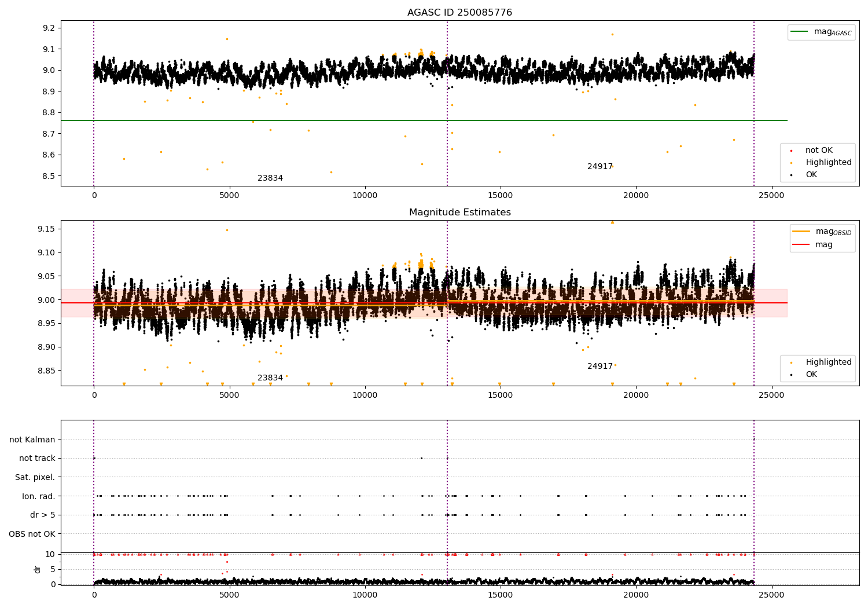Click the '24917' annotation in top plot
The image size is (868, 608).
click(600, 167)
